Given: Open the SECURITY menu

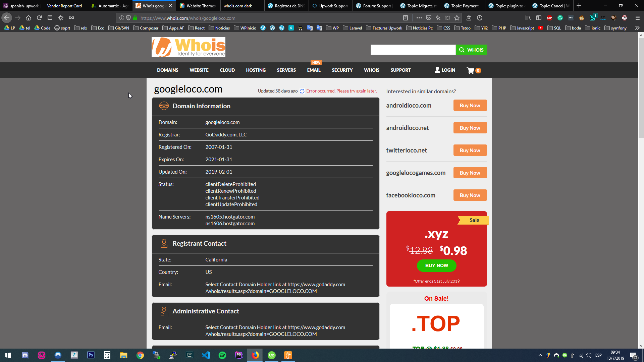Looking at the screenshot, I should (342, 70).
